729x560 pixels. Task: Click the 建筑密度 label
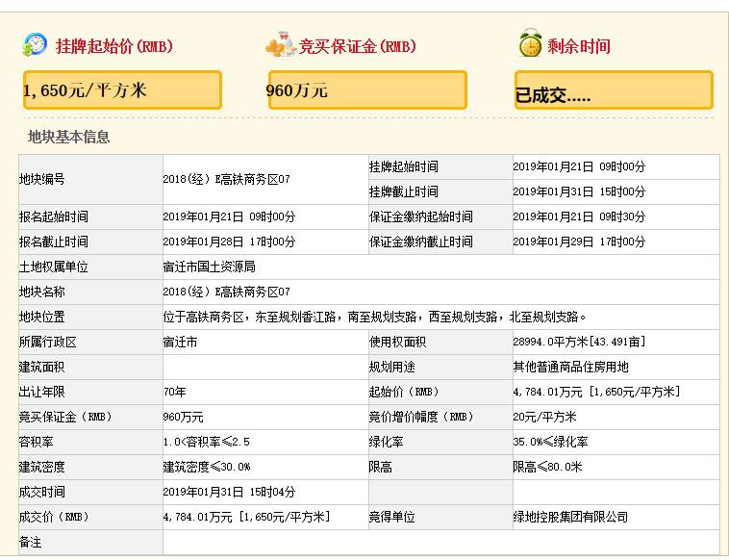point(42,468)
